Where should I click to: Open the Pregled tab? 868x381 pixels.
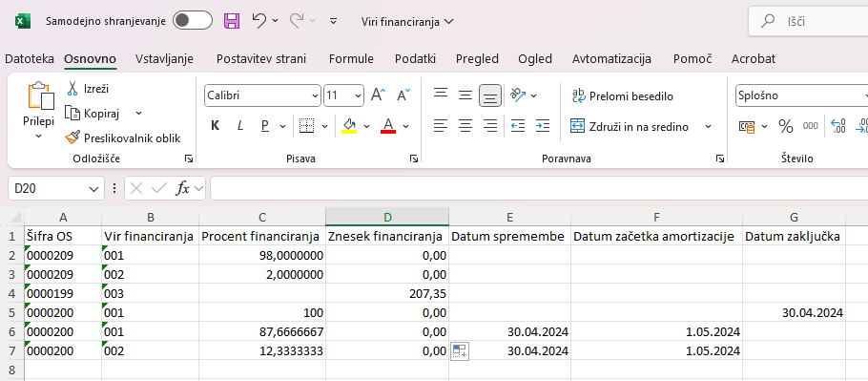(x=477, y=58)
